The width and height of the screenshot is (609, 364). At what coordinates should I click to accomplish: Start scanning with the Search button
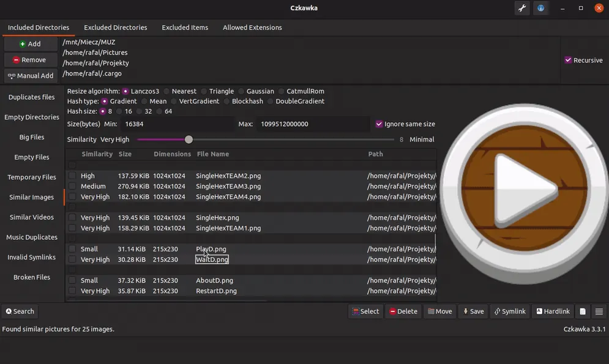coord(20,311)
